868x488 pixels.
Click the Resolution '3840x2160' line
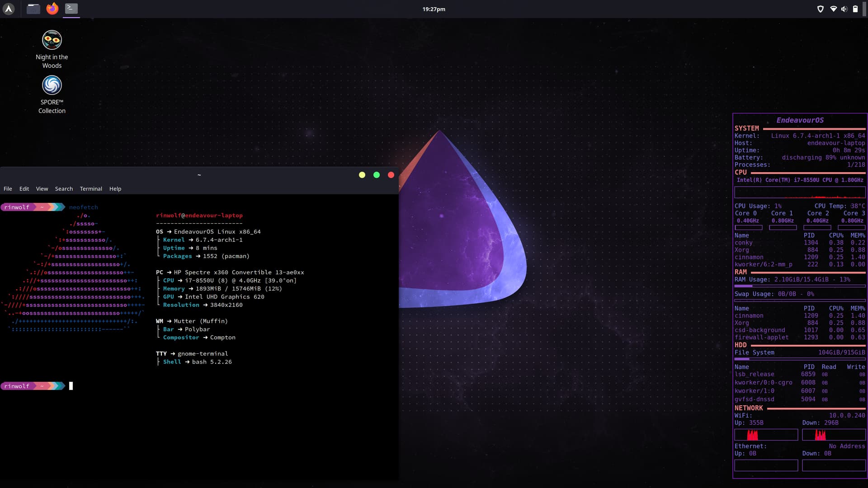(203, 305)
